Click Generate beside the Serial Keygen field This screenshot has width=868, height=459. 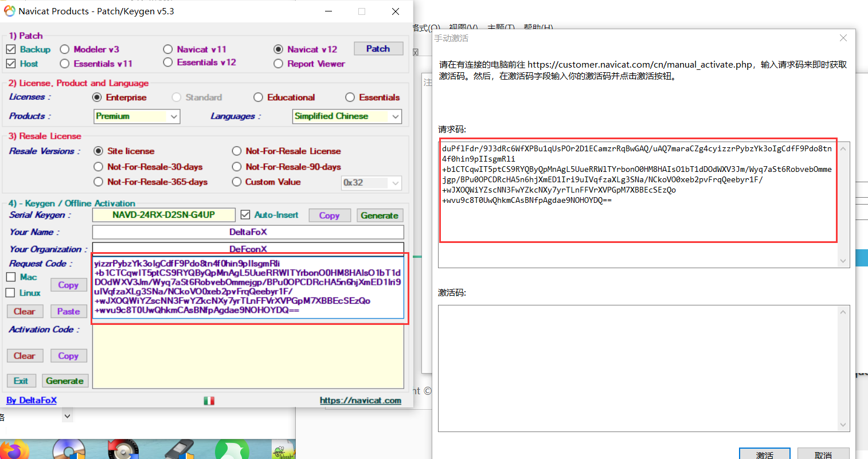pyautogui.click(x=380, y=215)
